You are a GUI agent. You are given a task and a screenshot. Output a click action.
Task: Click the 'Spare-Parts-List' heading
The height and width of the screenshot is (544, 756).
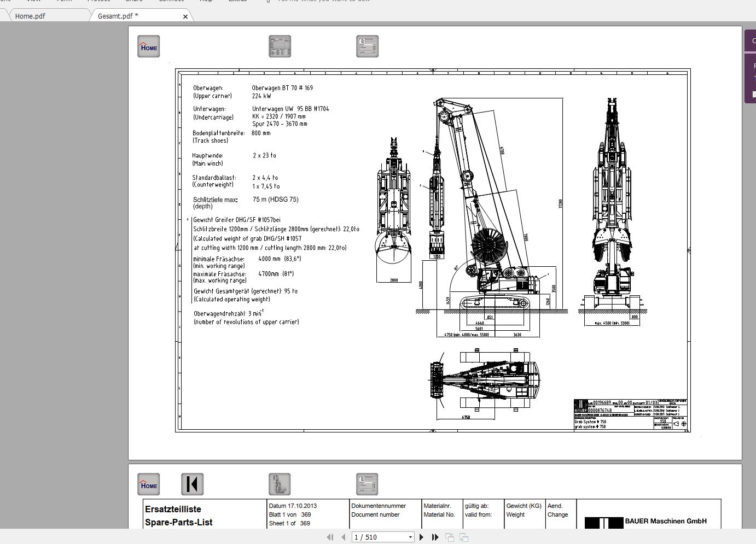(178, 522)
